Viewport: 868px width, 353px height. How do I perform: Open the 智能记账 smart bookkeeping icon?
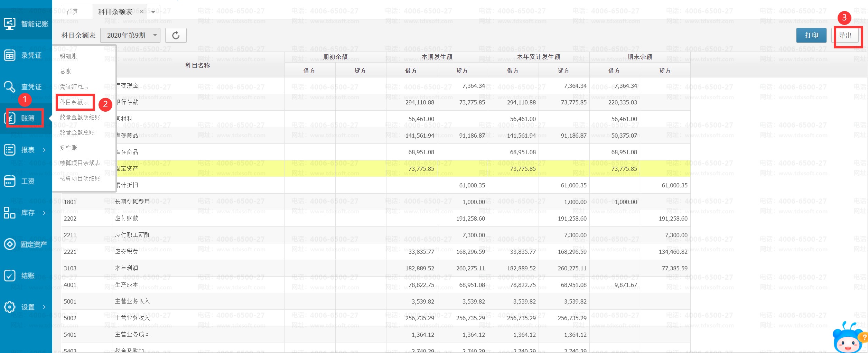[10, 24]
